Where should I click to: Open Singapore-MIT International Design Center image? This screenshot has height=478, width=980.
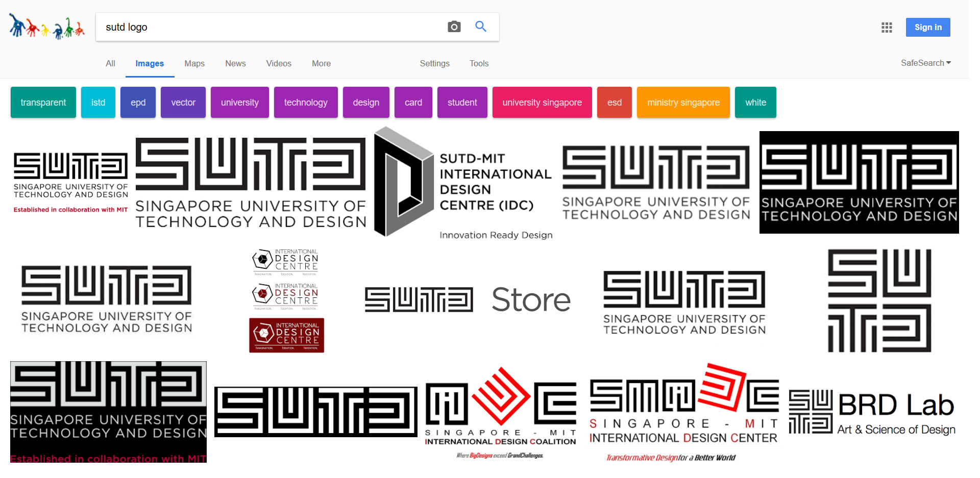(x=684, y=413)
